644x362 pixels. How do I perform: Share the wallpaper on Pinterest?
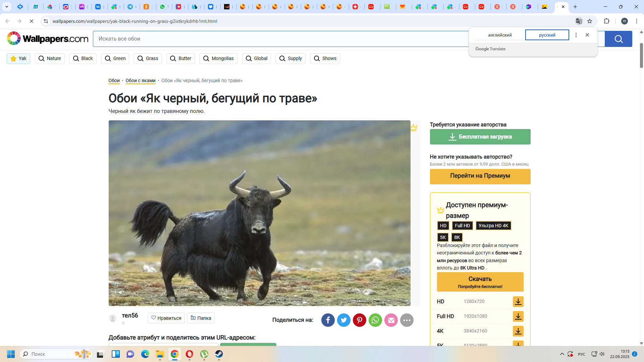coord(359,320)
